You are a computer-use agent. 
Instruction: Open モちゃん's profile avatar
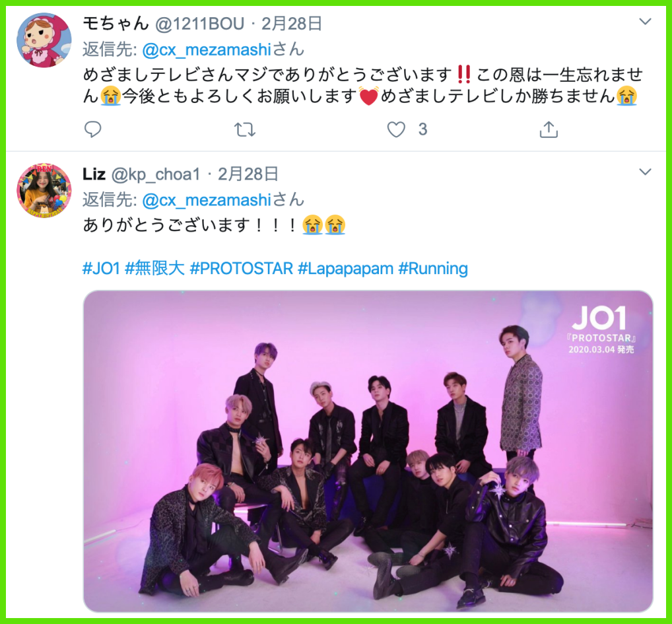[44, 40]
